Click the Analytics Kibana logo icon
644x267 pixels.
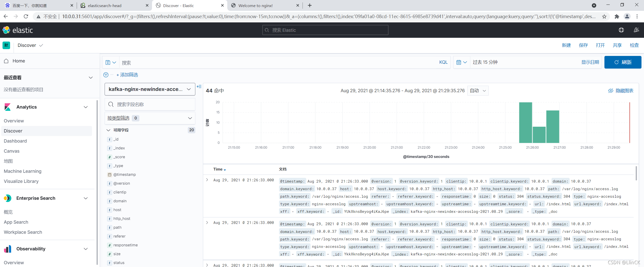coord(8,107)
